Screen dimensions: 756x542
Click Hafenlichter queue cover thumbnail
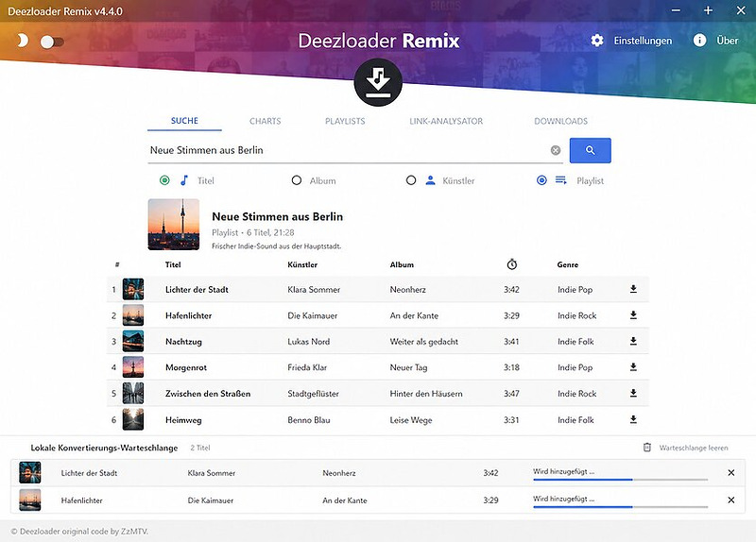30,500
